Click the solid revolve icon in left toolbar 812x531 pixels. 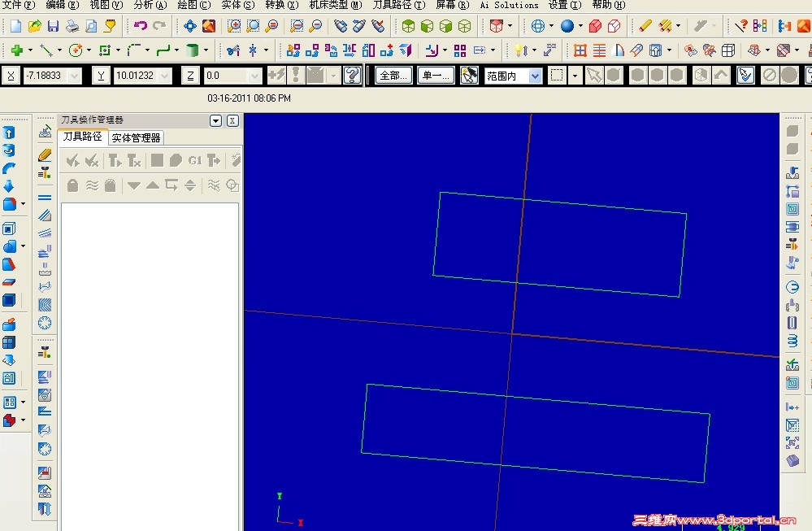tap(9, 150)
